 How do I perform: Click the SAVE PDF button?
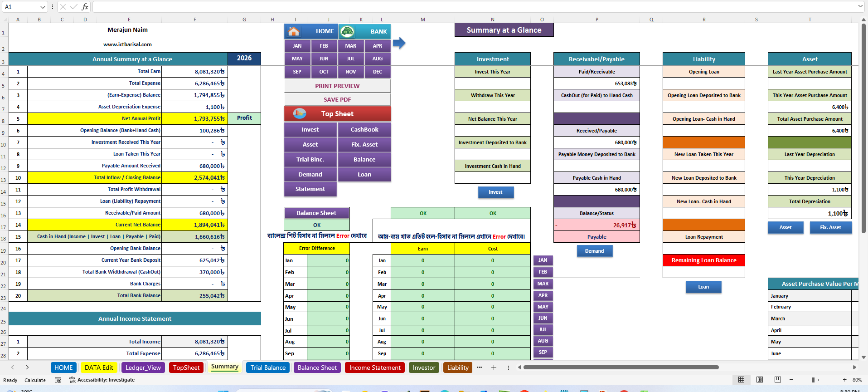337,99
